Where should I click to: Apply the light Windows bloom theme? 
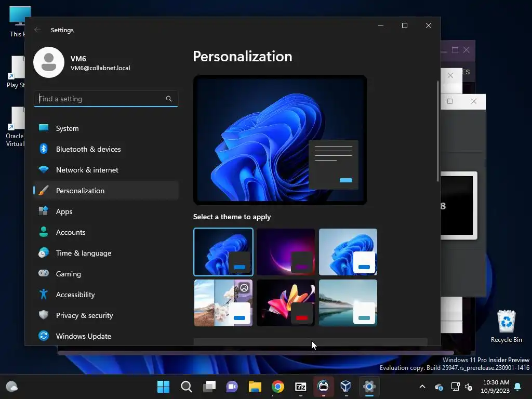[x=348, y=252]
